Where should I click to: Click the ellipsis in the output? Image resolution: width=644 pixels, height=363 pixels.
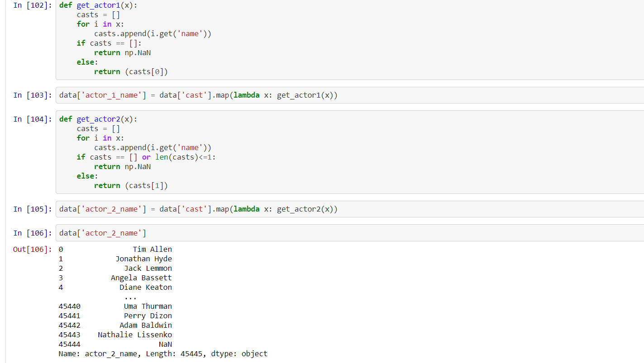[x=130, y=298]
